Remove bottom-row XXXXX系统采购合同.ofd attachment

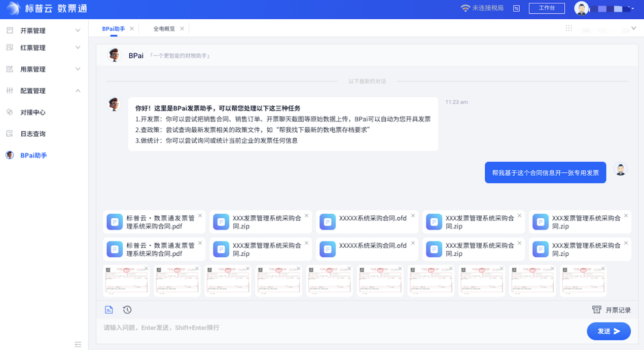[x=413, y=243]
